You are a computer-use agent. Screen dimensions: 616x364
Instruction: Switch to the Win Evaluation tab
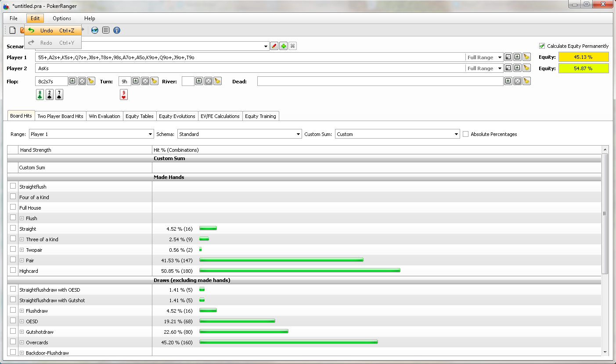point(104,116)
